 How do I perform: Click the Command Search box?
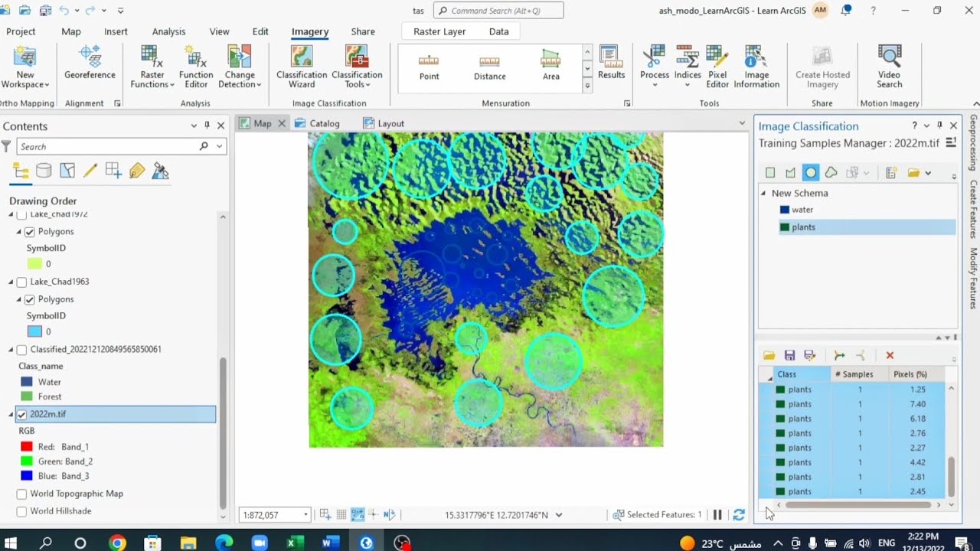point(498,11)
